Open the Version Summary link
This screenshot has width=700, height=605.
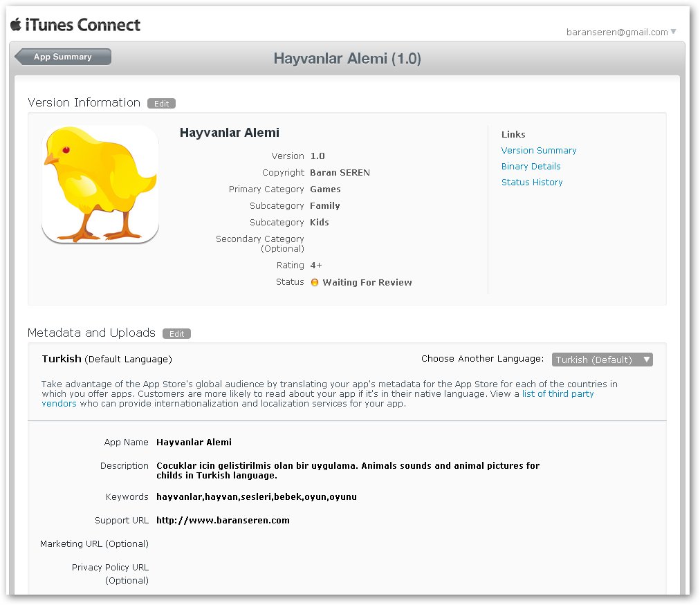[538, 150]
